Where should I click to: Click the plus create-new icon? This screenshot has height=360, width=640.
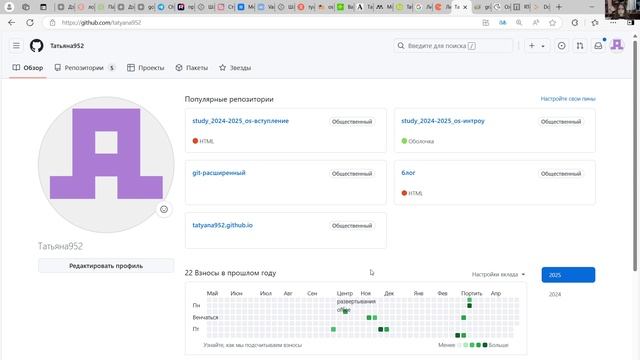coord(532,46)
